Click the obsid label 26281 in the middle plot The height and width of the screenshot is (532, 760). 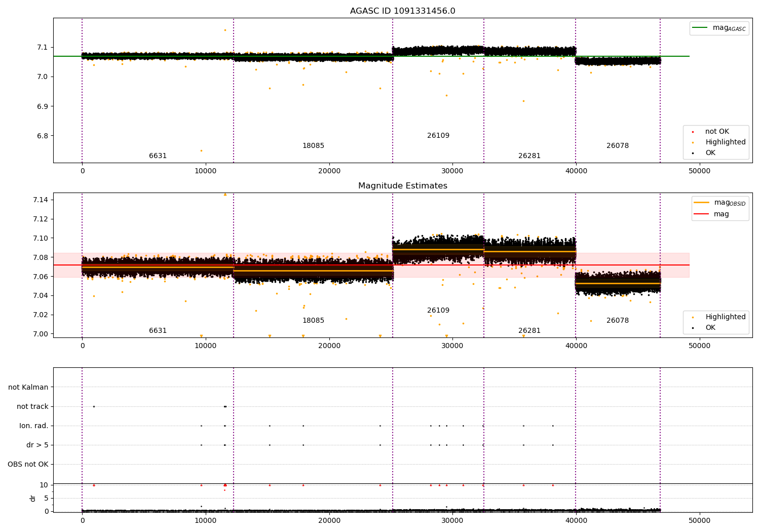coord(529,331)
